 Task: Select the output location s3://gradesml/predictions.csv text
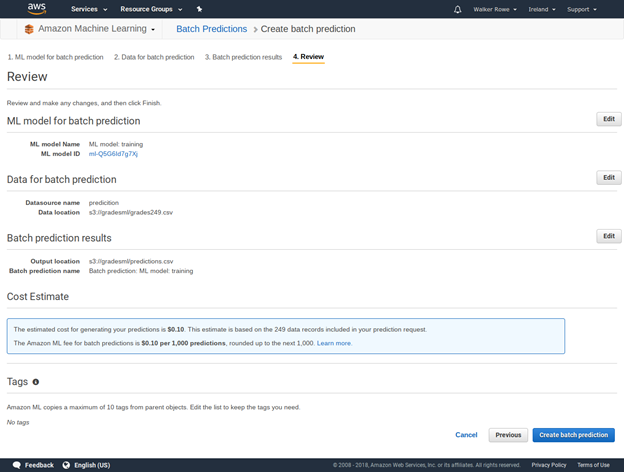[131, 261]
